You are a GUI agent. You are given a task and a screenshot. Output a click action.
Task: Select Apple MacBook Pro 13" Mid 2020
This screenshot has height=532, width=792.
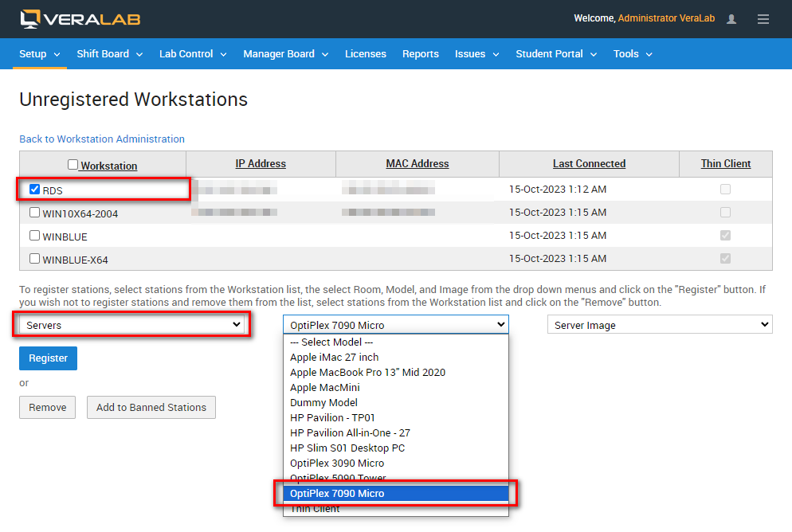(395, 373)
